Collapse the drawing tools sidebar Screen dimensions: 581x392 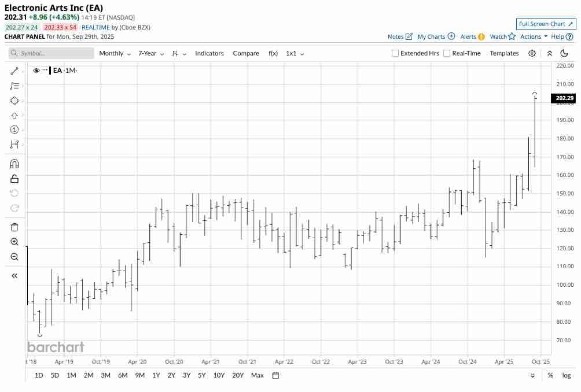[14, 276]
